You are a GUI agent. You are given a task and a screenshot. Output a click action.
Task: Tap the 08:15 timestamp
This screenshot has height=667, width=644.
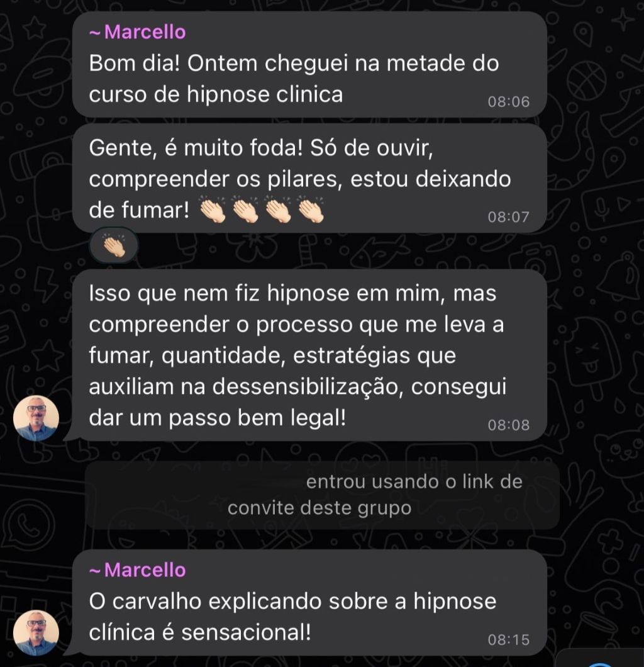coord(508,640)
